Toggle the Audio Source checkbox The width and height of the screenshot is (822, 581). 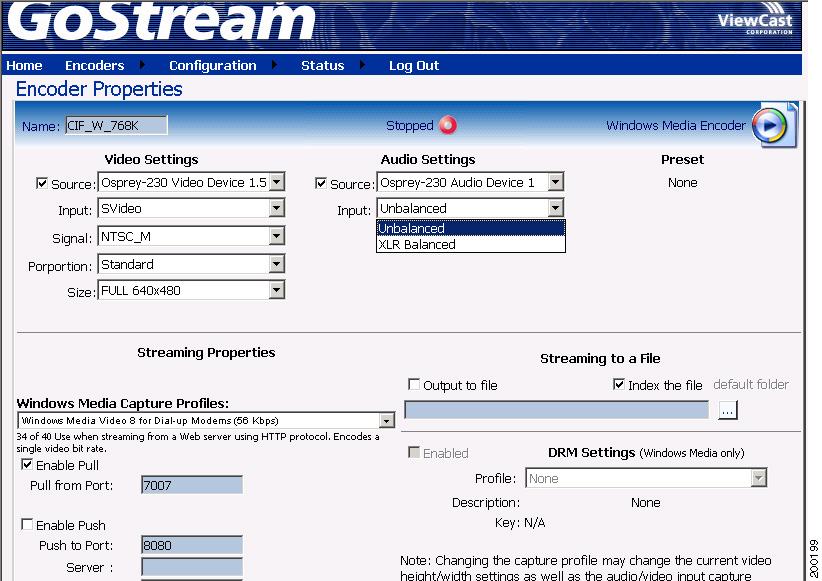[x=321, y=183]
